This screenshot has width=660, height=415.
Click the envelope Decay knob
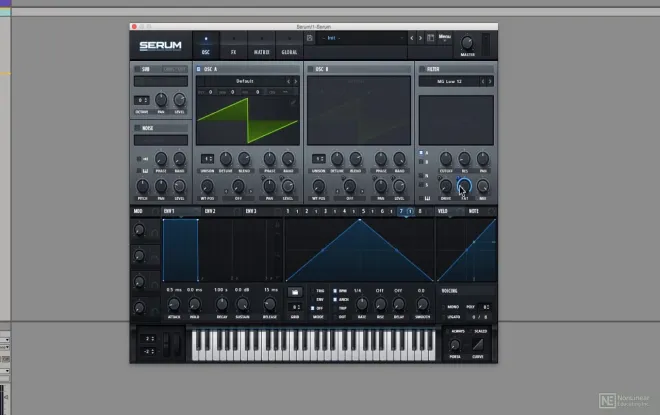(x=221, y=304)
